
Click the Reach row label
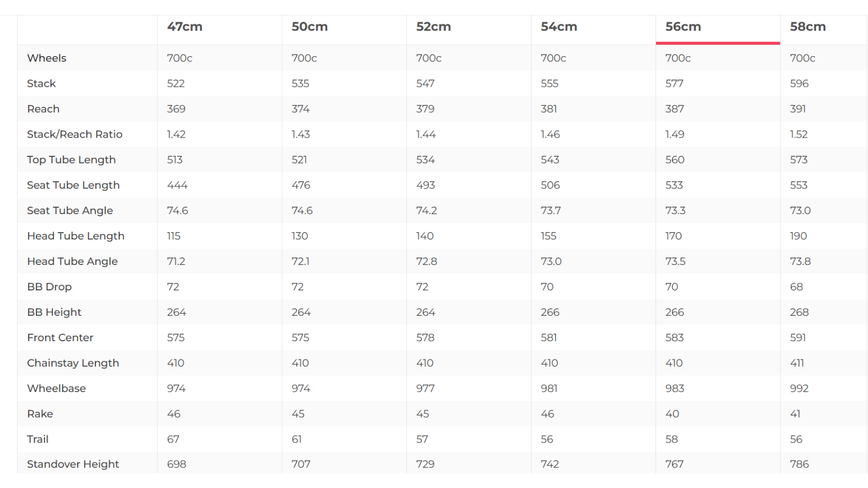43,109
